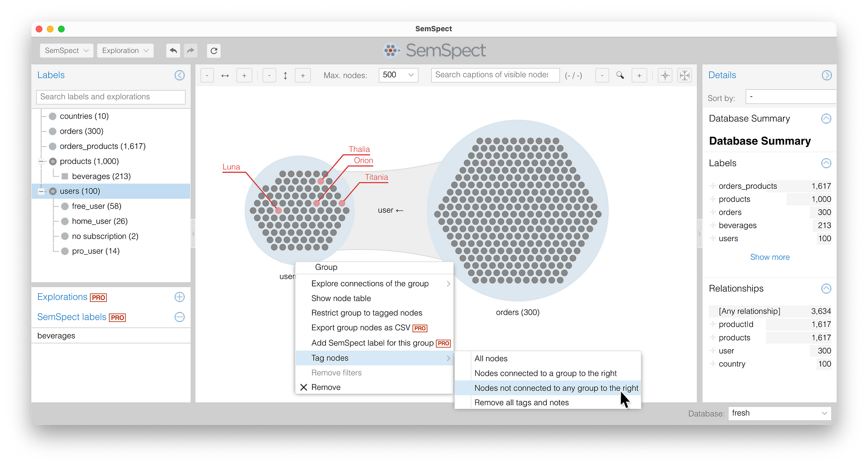
Task: Click the countries label circle icon
Action: [53, 116]
